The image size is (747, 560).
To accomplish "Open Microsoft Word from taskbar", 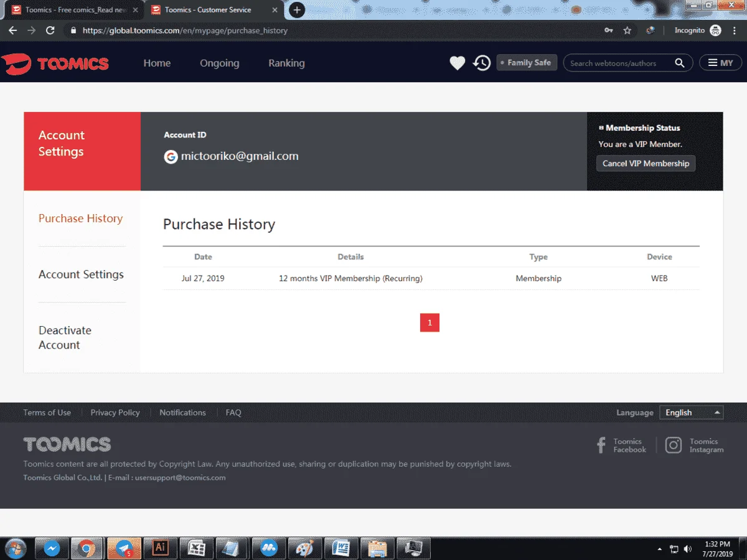I will [x=341, y=548].
